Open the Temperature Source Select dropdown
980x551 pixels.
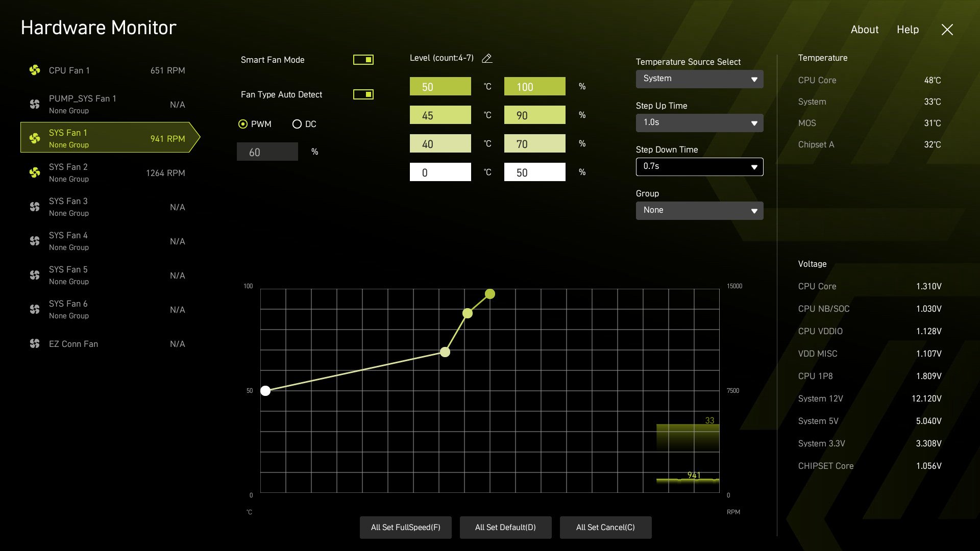coord(699,79)
